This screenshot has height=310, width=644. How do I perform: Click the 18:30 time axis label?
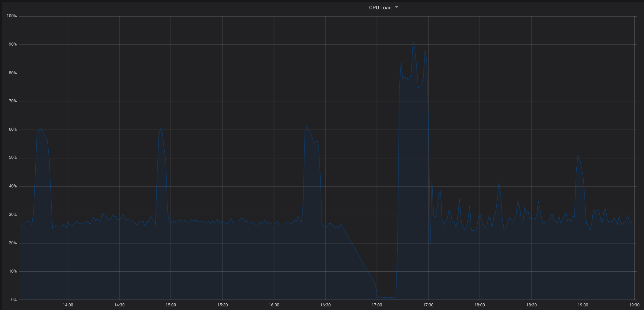[531, 305]
